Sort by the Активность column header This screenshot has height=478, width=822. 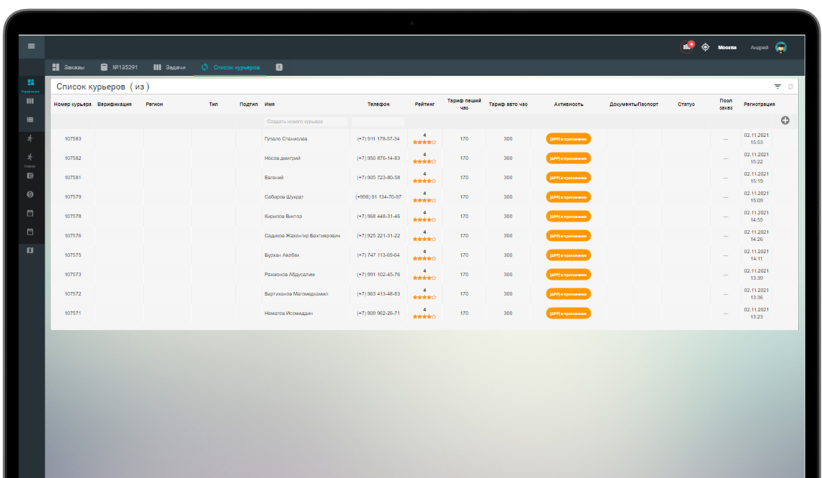568,104
